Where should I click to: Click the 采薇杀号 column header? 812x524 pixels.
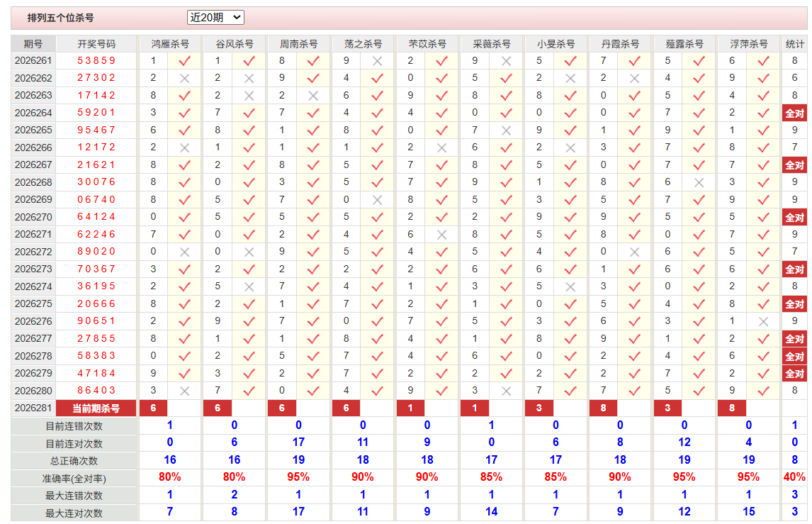tap(492, 44)
